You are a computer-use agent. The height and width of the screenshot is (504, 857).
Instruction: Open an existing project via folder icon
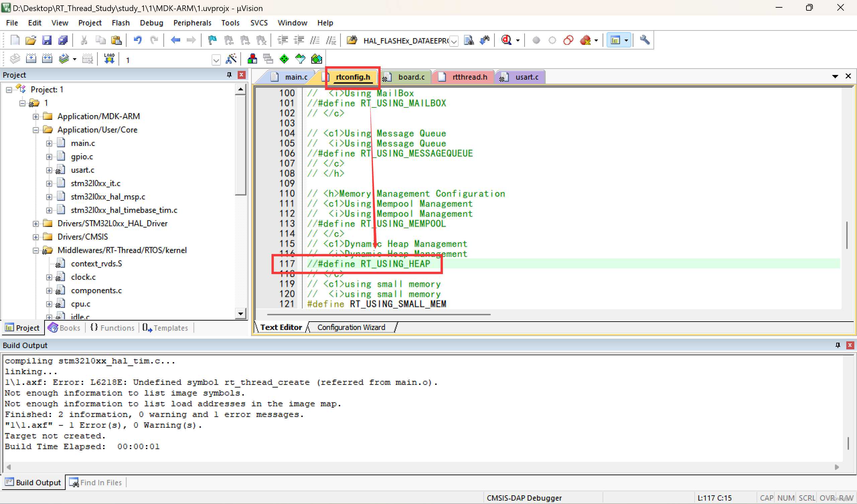click(30, 40)
